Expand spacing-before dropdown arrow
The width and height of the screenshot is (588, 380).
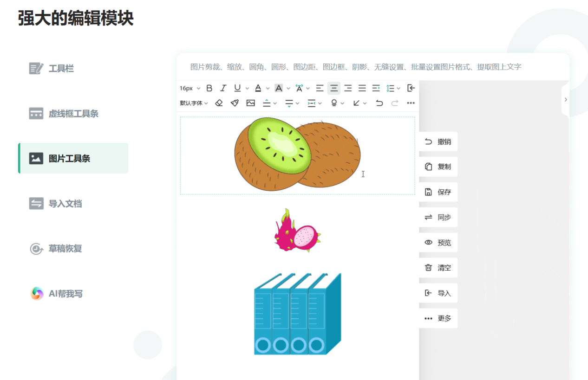275,103
